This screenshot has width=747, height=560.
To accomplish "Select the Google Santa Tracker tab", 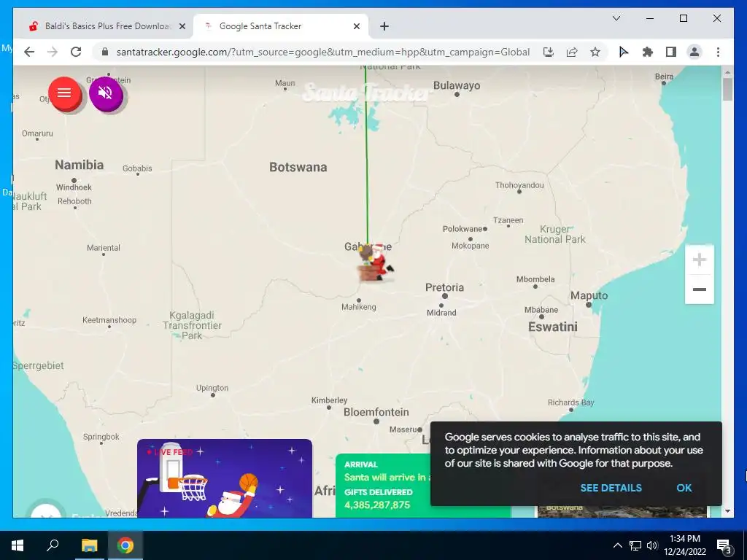I will (x=281, y=26).
